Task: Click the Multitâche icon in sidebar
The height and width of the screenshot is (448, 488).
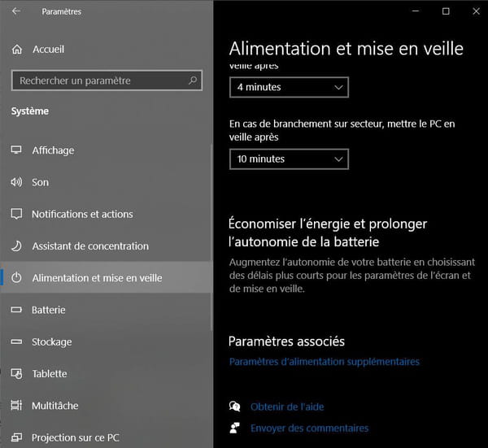Action: (16, 406)
